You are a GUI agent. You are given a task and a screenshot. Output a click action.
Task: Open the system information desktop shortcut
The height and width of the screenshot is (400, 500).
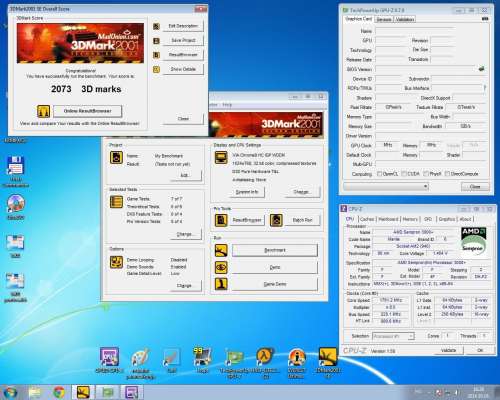pos(296,363)
